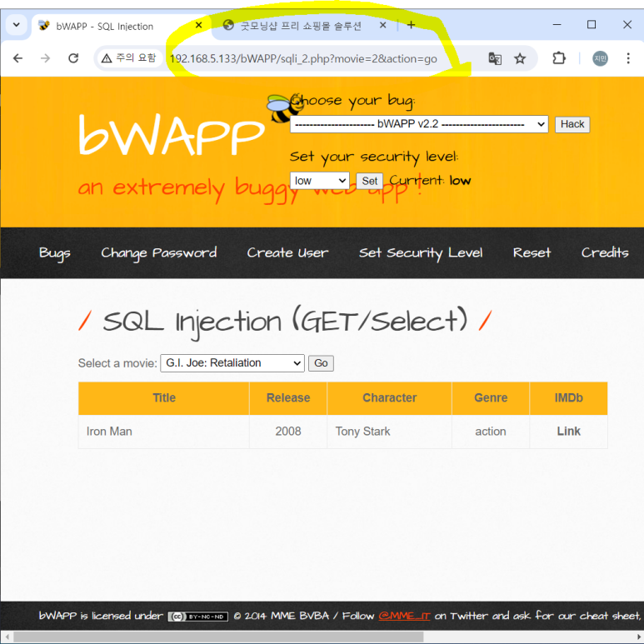Open the tab search chevron button
Viewport: 644px width, 644px height.
point(17,25)
